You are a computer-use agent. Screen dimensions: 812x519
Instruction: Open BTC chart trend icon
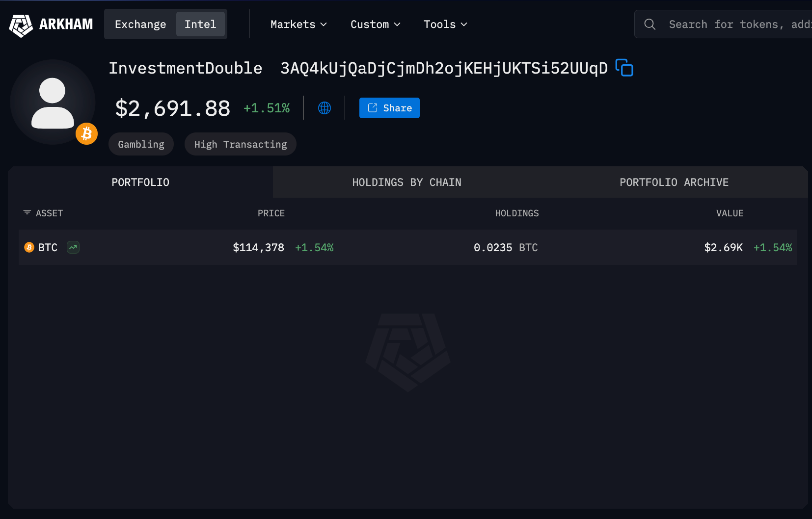73,247
